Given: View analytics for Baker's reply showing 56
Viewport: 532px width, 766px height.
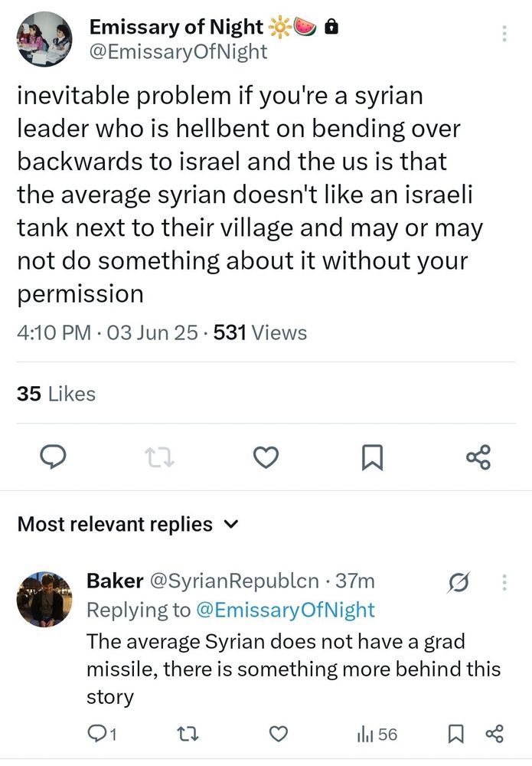Looking at the screenshot, I should [x=377, y=735].
